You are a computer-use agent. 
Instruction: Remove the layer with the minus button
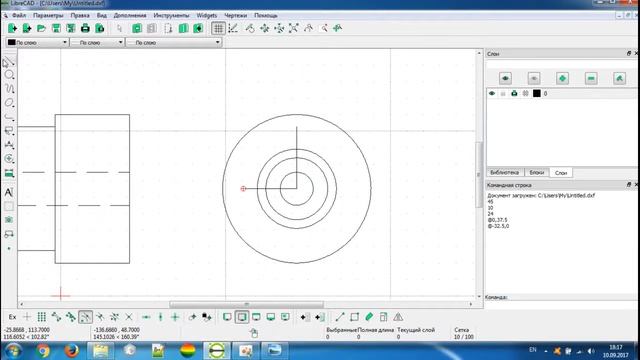(x=591, y=78)
